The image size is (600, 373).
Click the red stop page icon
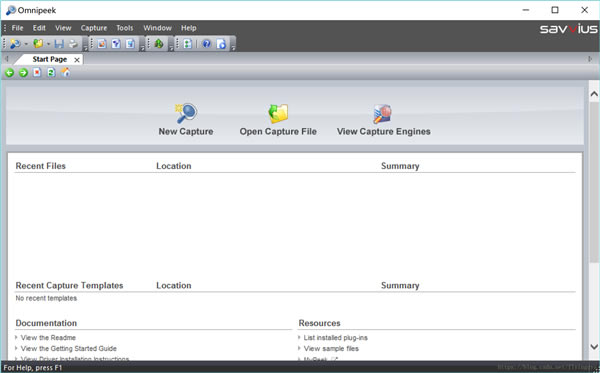click(x=37, y=72)
